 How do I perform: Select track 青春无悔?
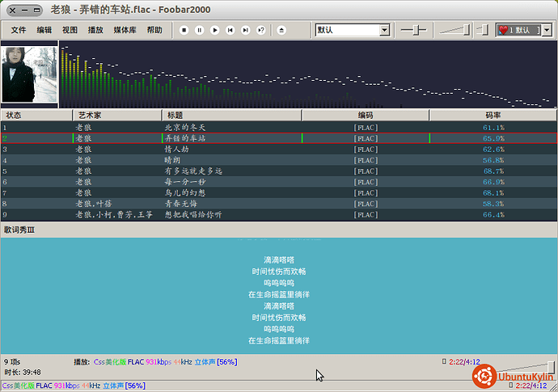coord(279,204)
